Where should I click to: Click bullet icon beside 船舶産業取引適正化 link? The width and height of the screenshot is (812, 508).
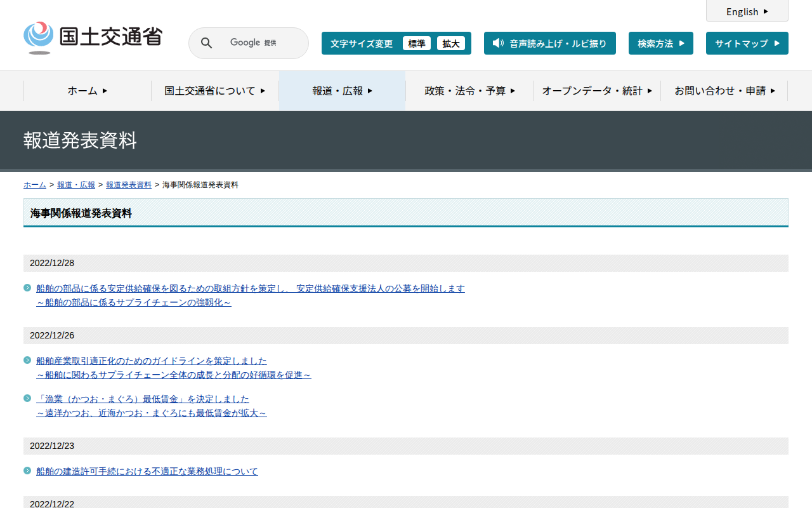(27, 360)
